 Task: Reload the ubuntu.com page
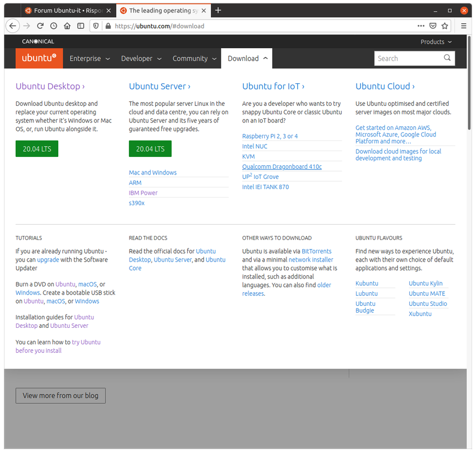click(40, 26)
